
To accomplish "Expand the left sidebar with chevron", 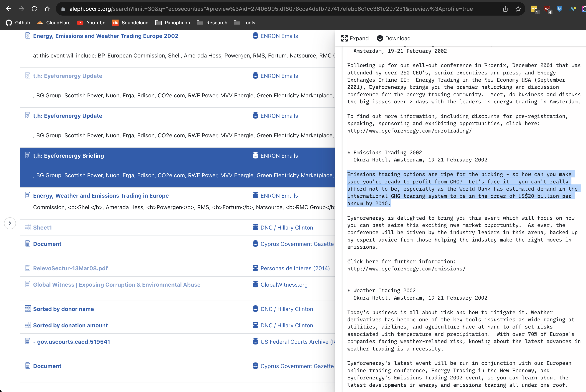I will point(10,223).
